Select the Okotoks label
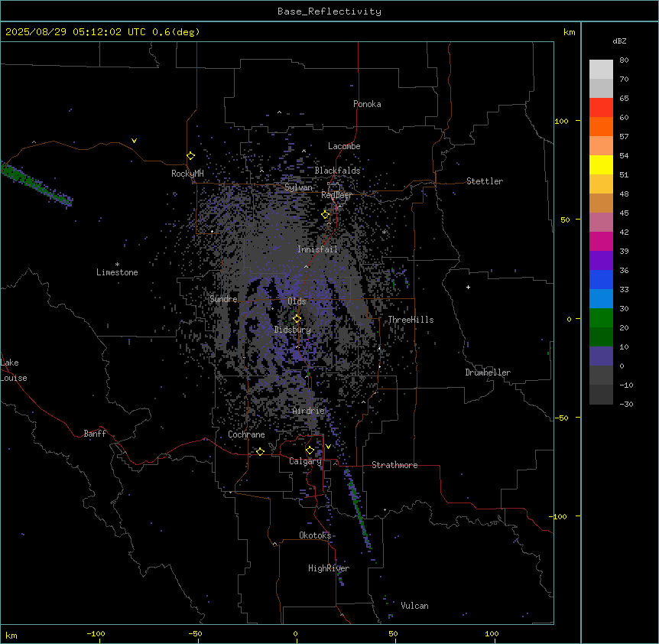This screenshot has height=644, width=659. (315, 535)
